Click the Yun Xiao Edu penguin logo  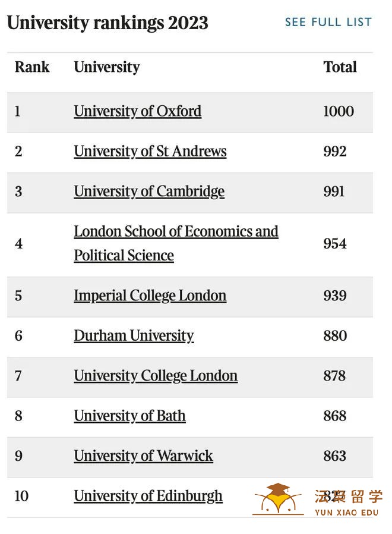click(278, 499)
